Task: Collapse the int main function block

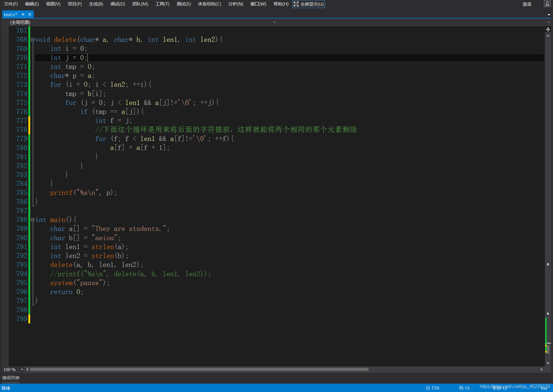Action: pyautogui.click(x=33, y=220)
